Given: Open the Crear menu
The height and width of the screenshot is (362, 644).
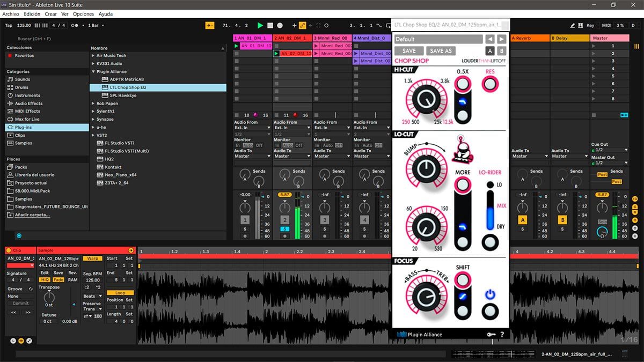Looking at the screenshot, I should tap(50, 14).
